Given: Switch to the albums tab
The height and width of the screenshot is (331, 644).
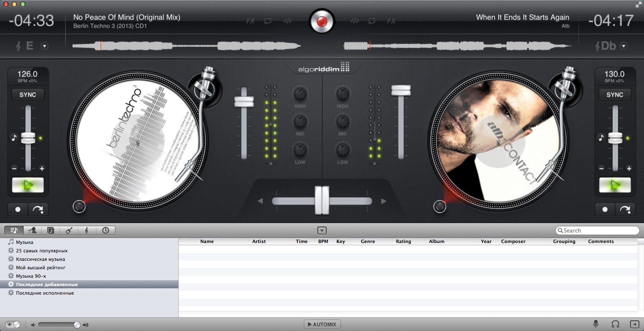Looking at the screenshot, I should pyautogui.click(x=51, y=230).
